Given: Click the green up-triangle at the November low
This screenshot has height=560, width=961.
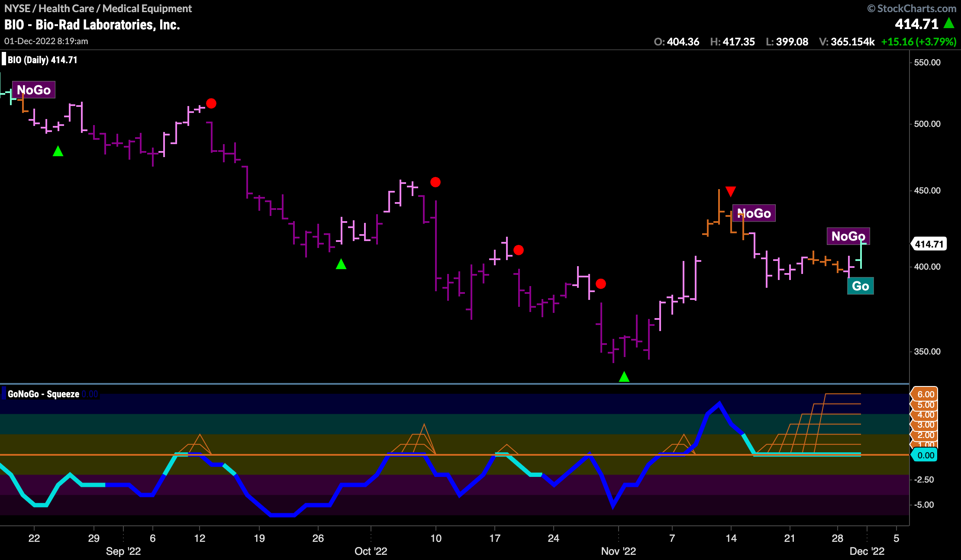Looking at the screenshot, I should tap(624, 377).
